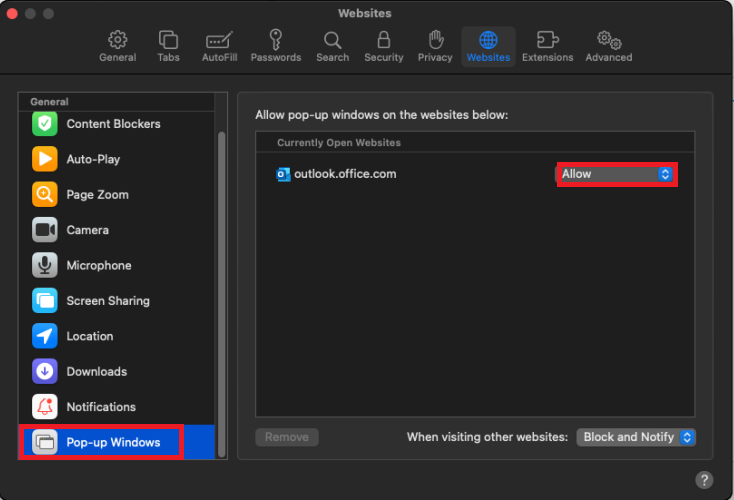The image size is (734, 500).
Task: Click the help question mark button
Action: (704, 480)
